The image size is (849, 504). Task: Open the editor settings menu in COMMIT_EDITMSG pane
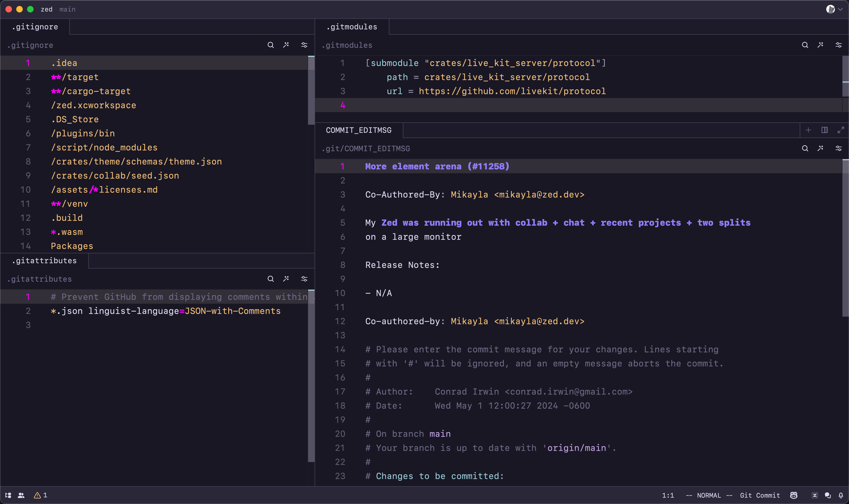click(838, 148)
